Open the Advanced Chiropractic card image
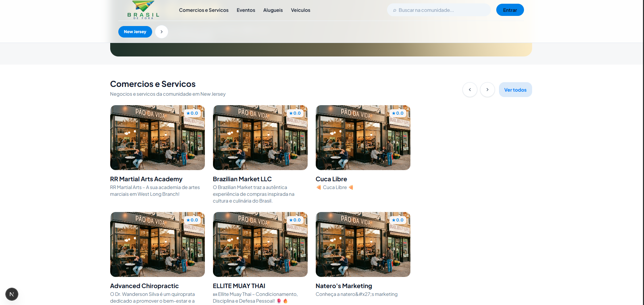644x305 pixels. point(158,244)
